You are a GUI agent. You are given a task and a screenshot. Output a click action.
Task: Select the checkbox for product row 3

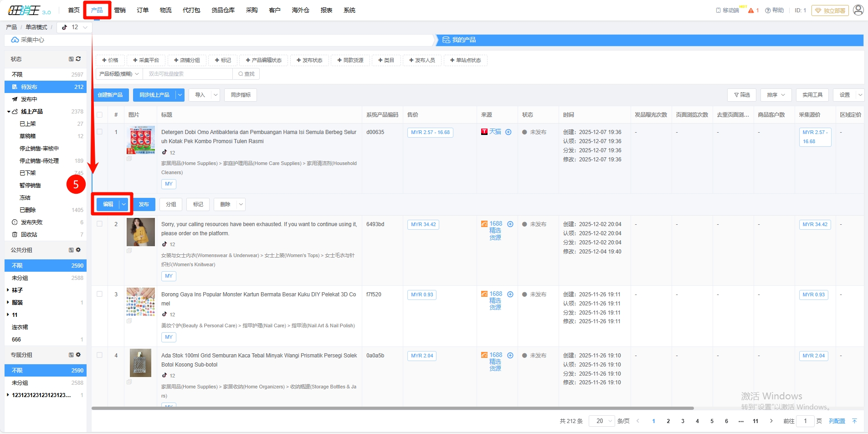point(100,294)
